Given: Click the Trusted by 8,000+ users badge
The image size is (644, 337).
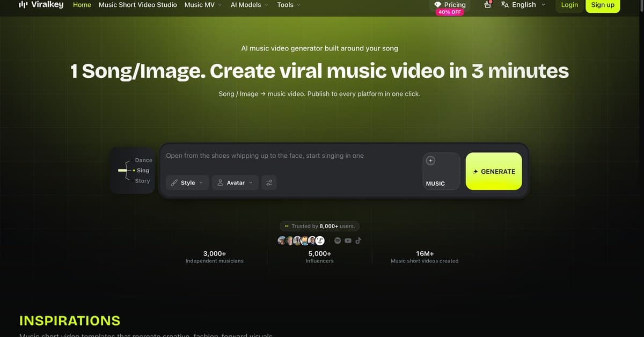Looking at the screenshot, I should tap(320, 226).
